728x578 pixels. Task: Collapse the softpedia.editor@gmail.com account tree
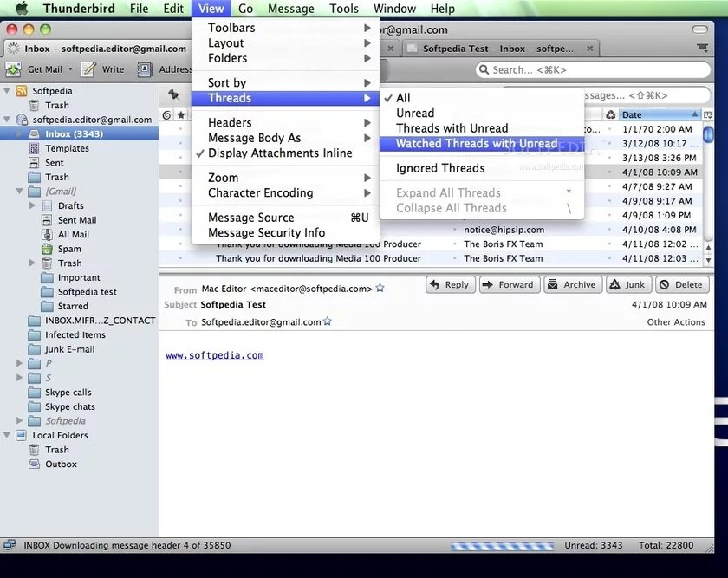pos(7,120)
